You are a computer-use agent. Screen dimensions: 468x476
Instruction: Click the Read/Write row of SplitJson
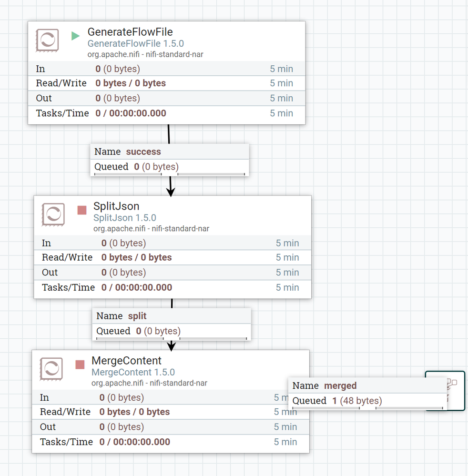pyautogui.click(x=173, y=257)
